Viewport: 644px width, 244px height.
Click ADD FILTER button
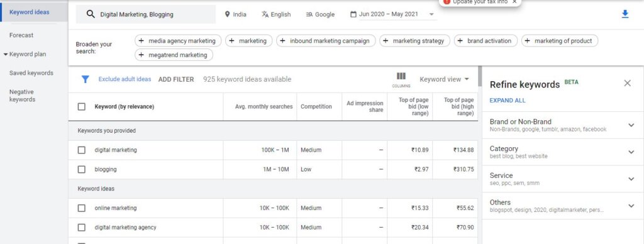(x=176, y=79)
